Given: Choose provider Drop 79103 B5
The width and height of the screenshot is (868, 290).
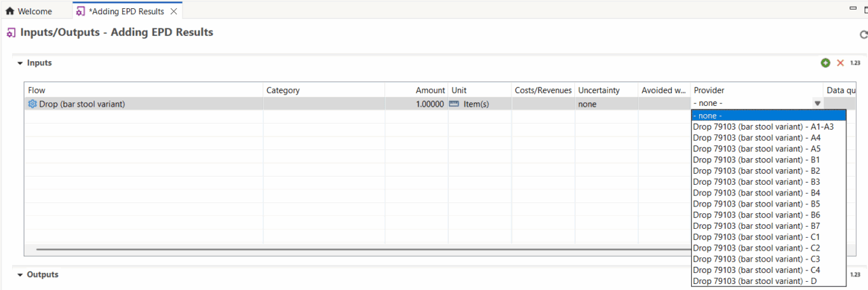Looking at the screenshot, I should pos(768,204).
